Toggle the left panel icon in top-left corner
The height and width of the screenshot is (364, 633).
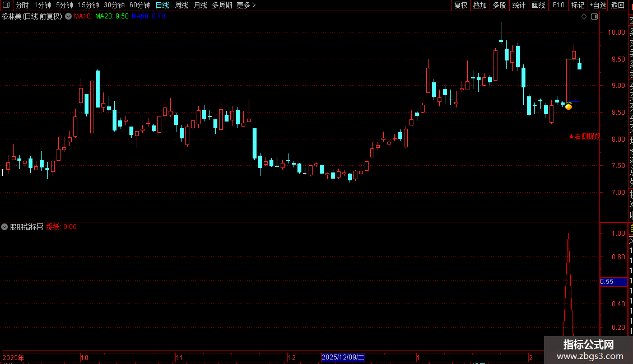(6, 5)
